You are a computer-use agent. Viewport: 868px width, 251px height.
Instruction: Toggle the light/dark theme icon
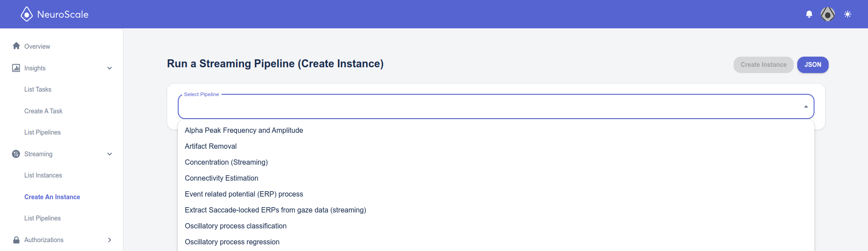coord(848,14)
